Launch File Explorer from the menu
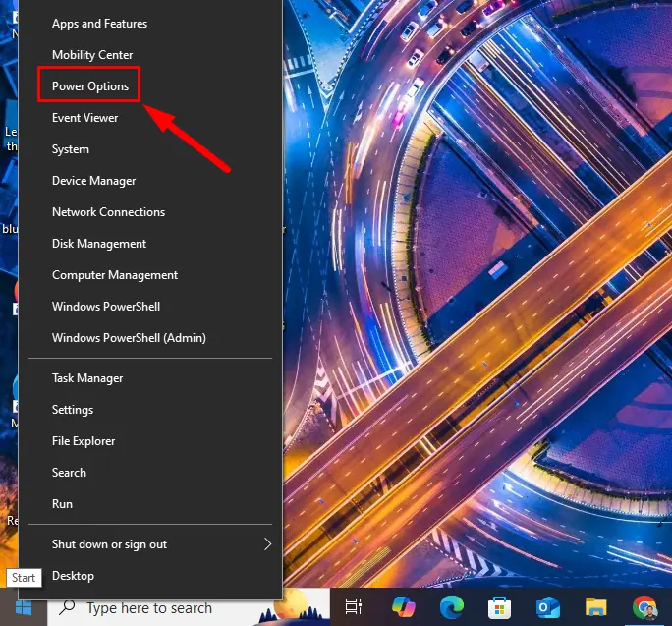The width and height of the screenshot is (672, 626). coord(150,441)
